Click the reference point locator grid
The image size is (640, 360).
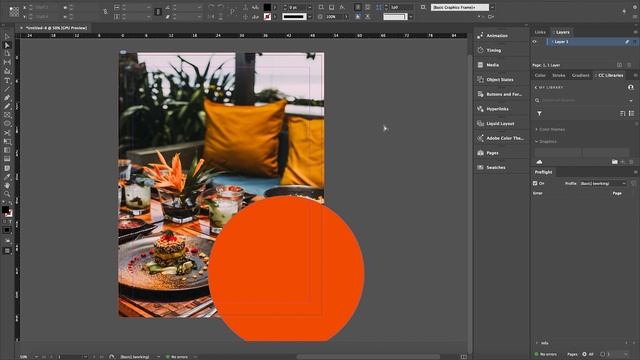point(14,12)
